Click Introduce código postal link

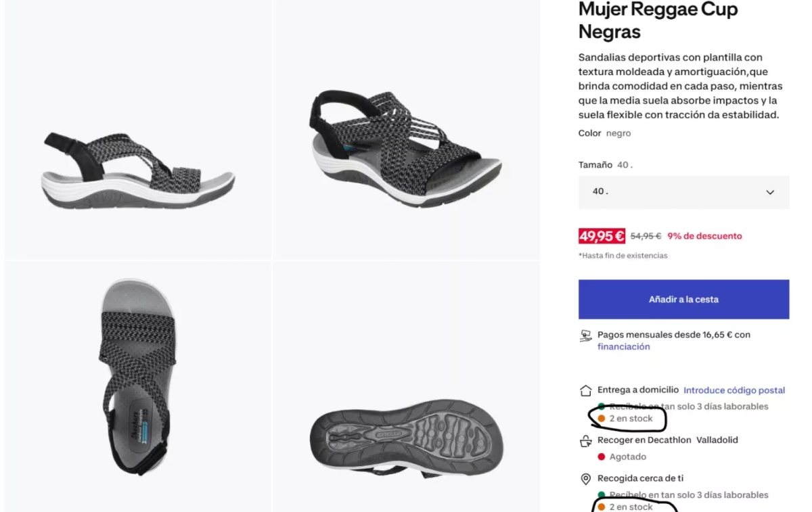pos(734,390)
